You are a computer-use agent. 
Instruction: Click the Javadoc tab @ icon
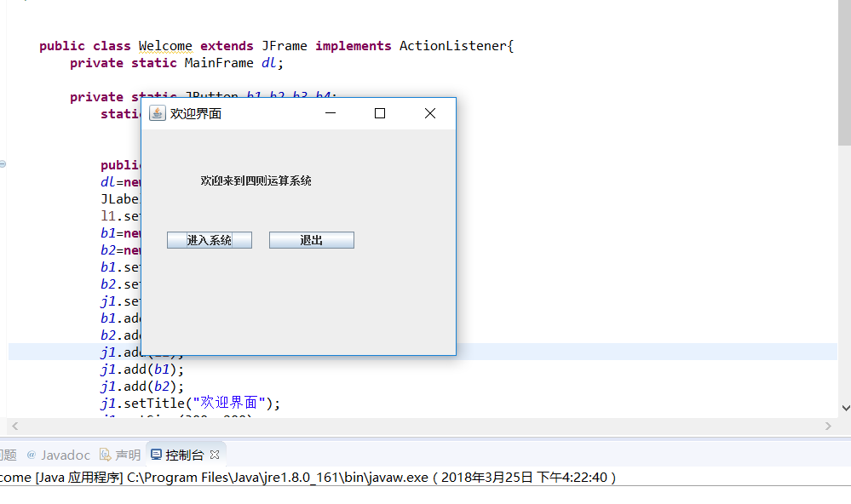click(x=32, y=455)
